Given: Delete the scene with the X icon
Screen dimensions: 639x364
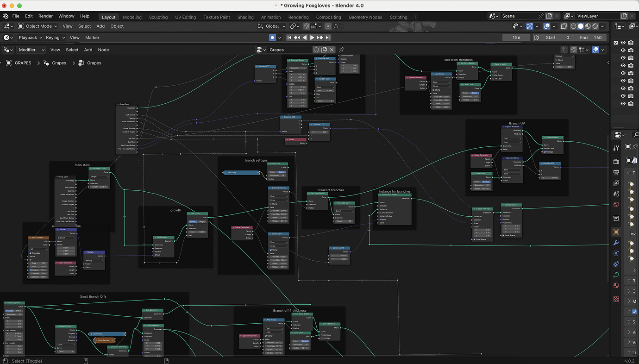Looking at the screenshot, I should (x=557, y=16).
